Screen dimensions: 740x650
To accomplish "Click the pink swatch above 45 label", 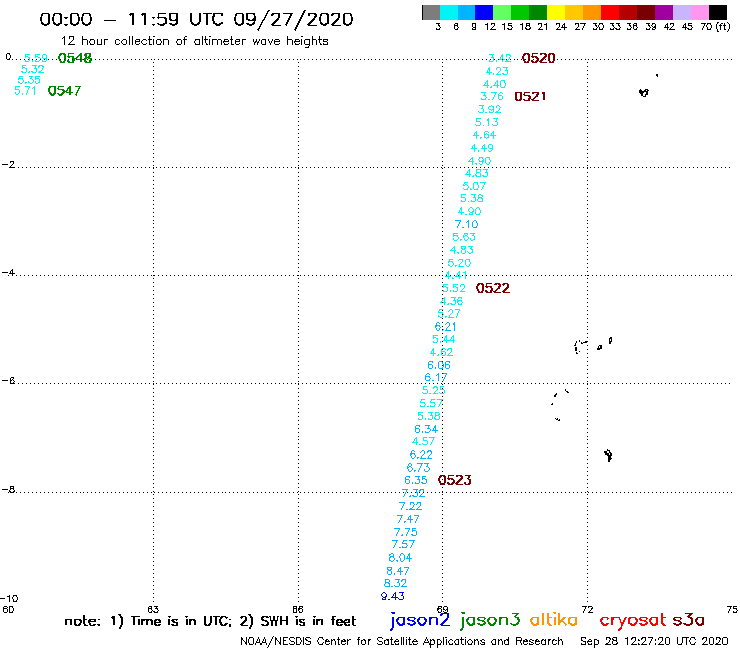I will point(699,12).
